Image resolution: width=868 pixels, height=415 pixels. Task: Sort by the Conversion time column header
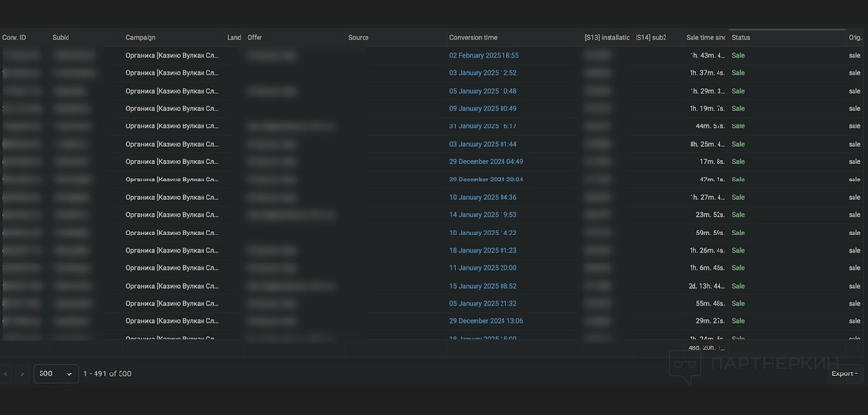(474, 37)
